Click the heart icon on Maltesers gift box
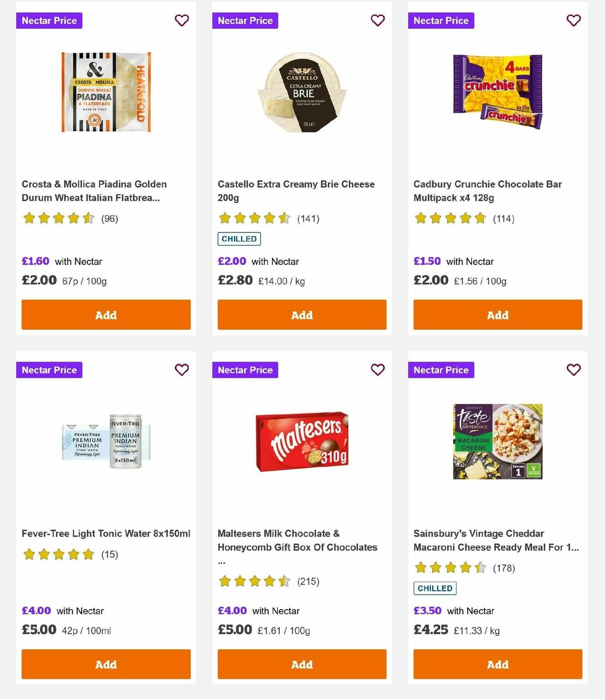Viewport: 605px width, 700px height. [x=377, y=370]
